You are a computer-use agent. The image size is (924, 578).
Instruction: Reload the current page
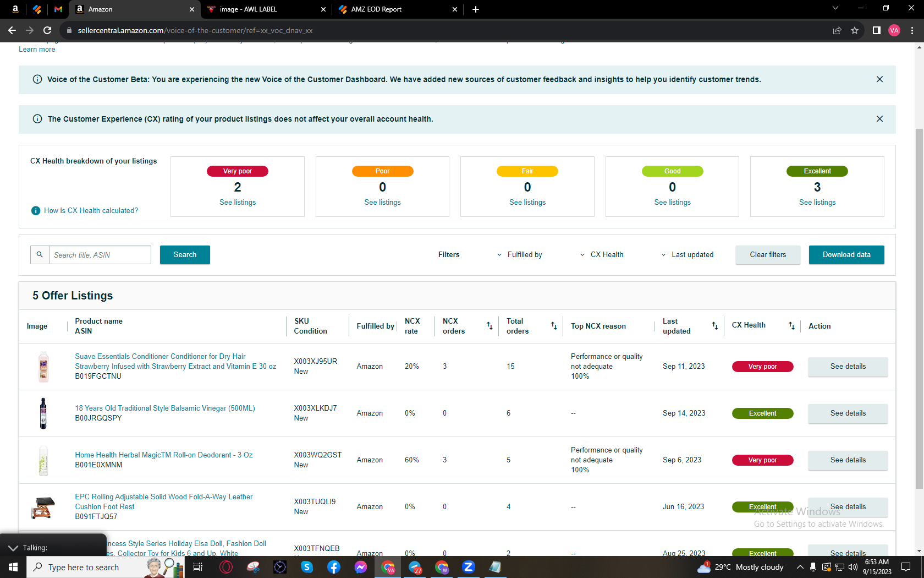coord(47,30)
